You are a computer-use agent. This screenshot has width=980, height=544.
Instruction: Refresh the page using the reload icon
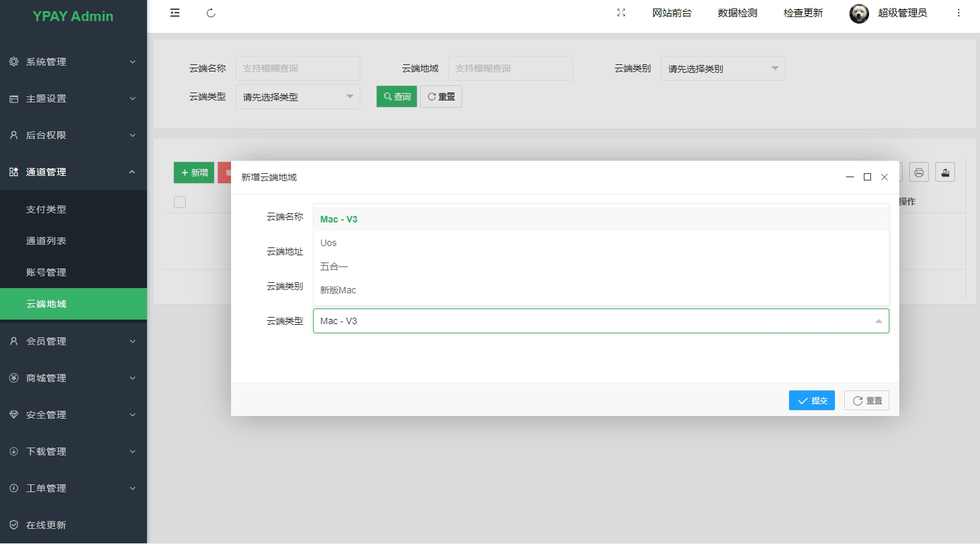click(x=211, y=13)
